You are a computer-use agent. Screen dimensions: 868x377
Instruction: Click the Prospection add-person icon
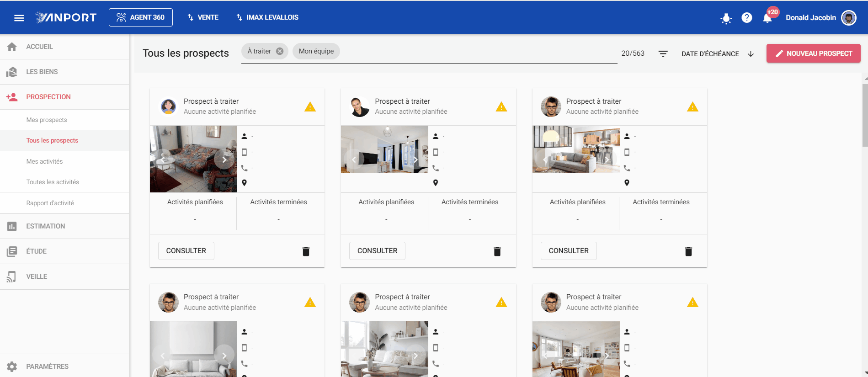coord(12,97)
